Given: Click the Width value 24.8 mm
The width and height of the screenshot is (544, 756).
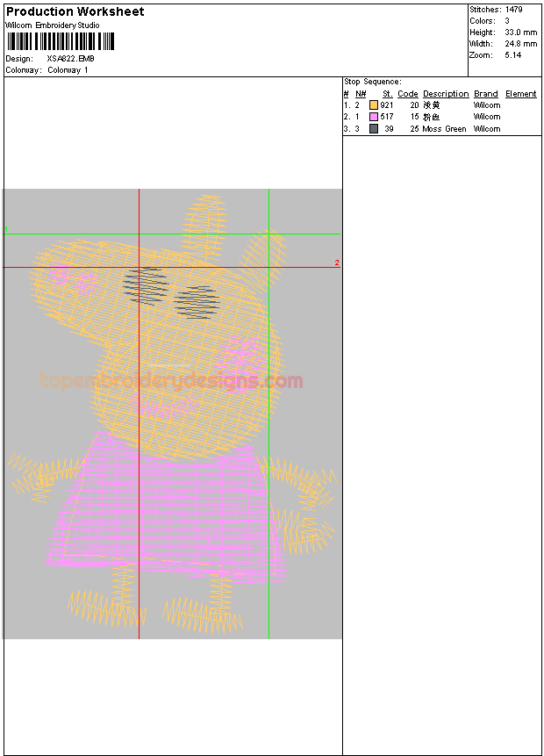Looking at the screenshot, I should pos(521,43).
